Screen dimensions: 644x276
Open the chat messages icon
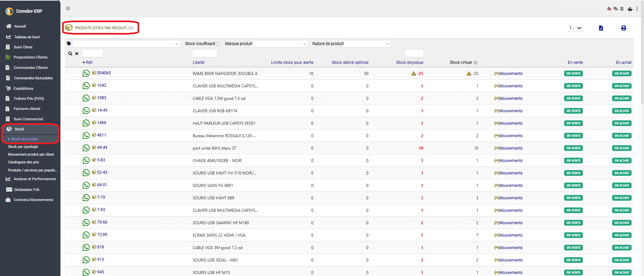tap(615, 9)
